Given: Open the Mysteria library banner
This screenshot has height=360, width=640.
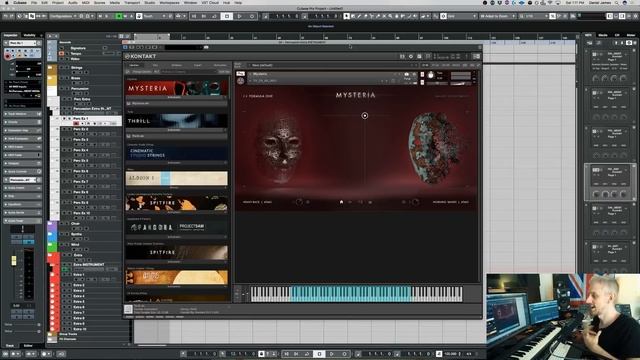Looking at the screenshot, I should click(177, 88).
